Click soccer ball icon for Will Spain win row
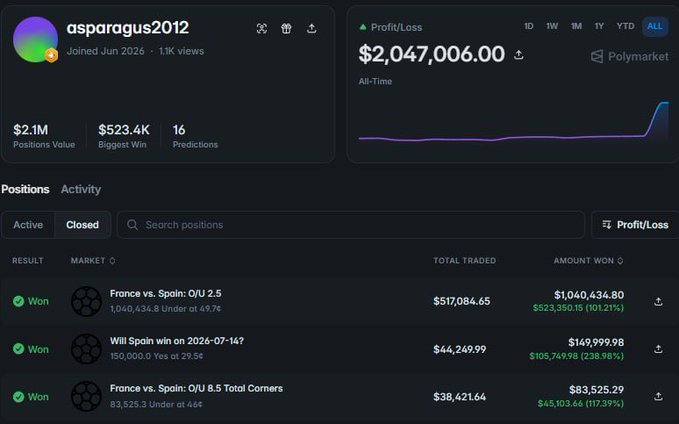Image resolution: width=679 pixels, height=424 pixels. [86, 349]
